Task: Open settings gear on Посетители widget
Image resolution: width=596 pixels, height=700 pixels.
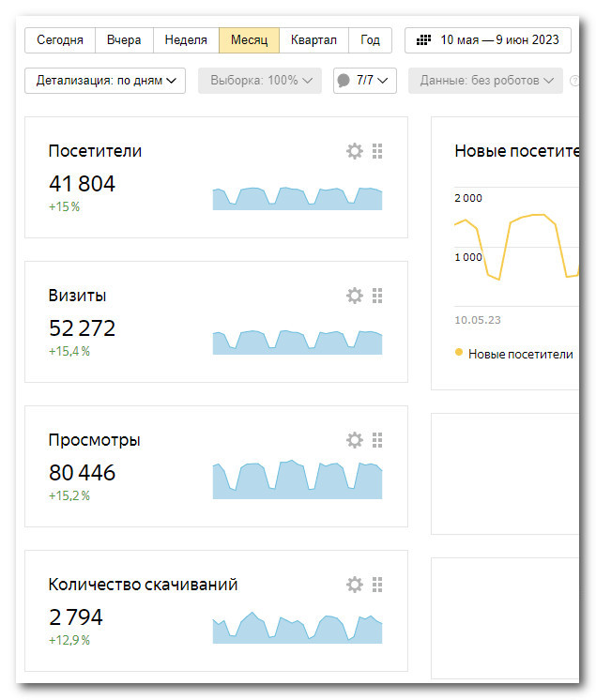Action: pyautogui.click(x=354, y=151)
